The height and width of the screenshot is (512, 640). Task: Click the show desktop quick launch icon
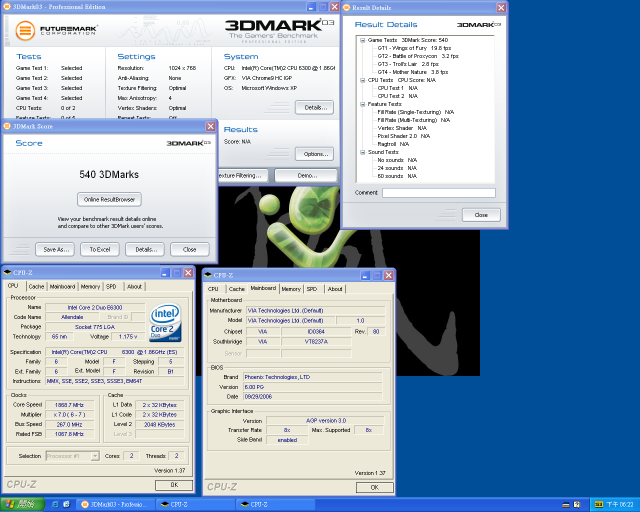point(67,505)
